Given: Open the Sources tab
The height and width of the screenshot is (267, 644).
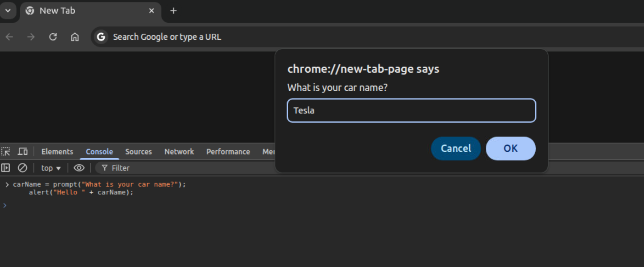Looking at the screenshot, I should (138, 151).
